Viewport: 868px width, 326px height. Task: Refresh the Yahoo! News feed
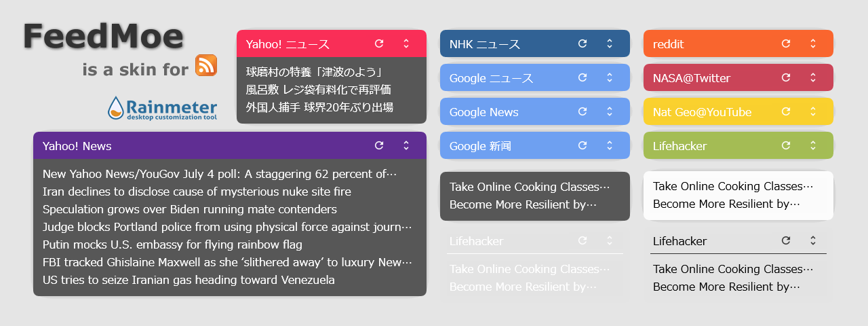(379, 145)
